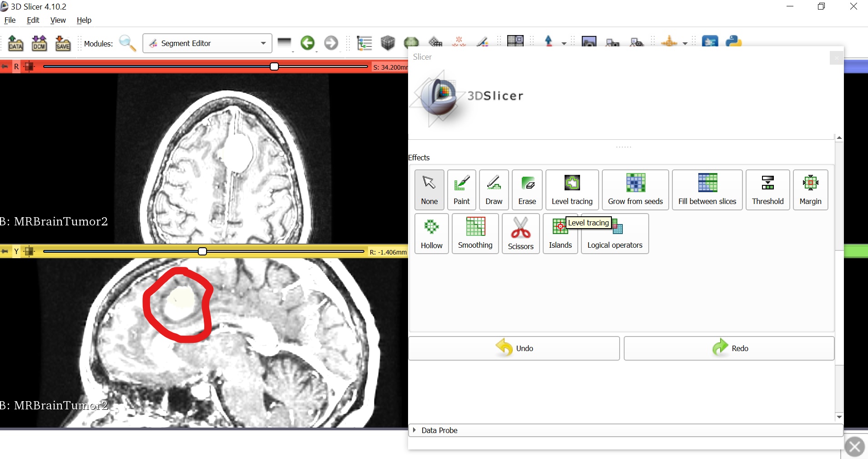Image resolution: width=868 pixels, height=459 pixels.
Task: Expand the Data Probe section
Action: 415,430
